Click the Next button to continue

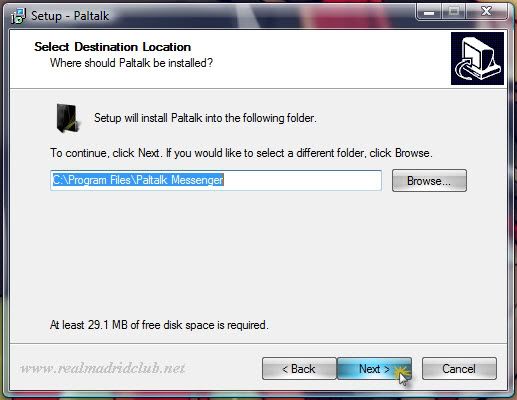(x=374, y=369)
